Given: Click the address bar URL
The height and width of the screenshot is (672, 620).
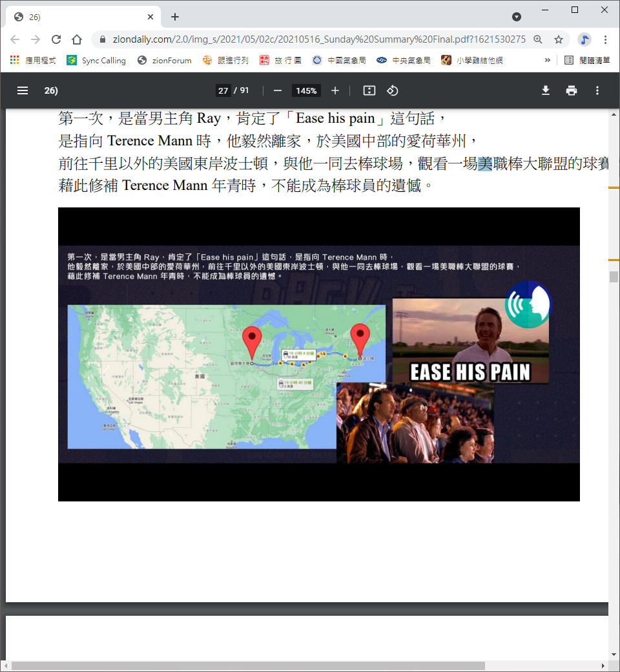Looking at the screenshot, I should coord(319,39).
